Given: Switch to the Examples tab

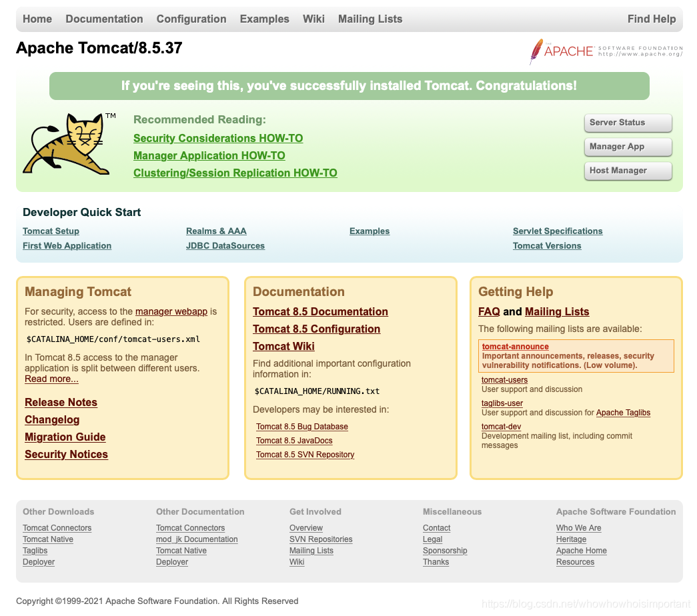Looking at the screenshot, I should pyautogui.click(x=264, y=19).
